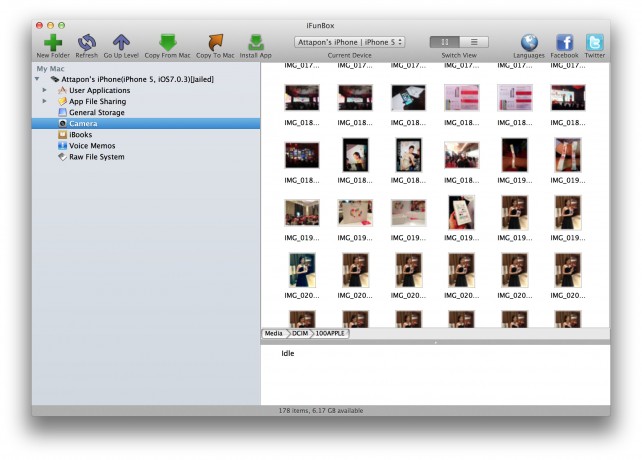Switch to list view mode
642x460 pixels.
point(473,42)
